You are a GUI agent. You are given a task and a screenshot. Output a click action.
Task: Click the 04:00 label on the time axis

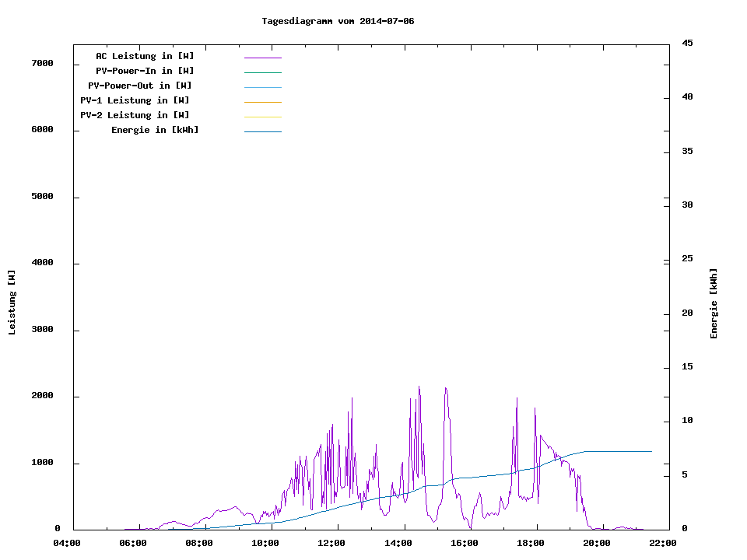tap(66, 543)
